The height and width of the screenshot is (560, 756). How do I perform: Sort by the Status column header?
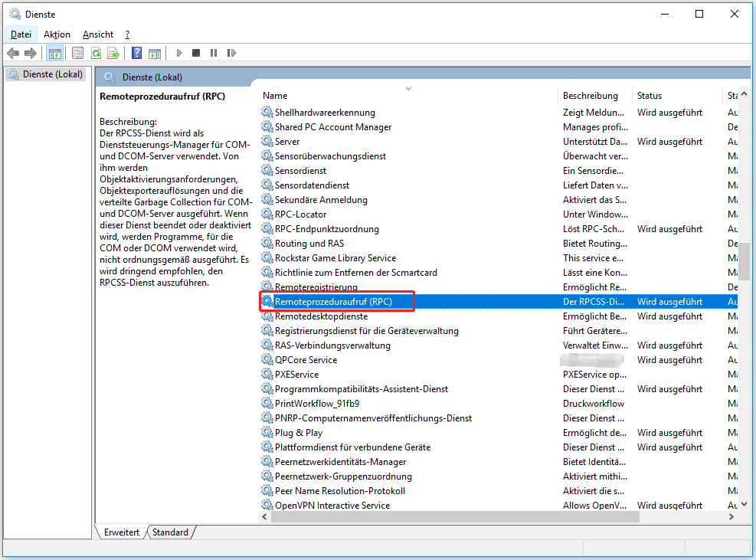click(x=650, y=96)
